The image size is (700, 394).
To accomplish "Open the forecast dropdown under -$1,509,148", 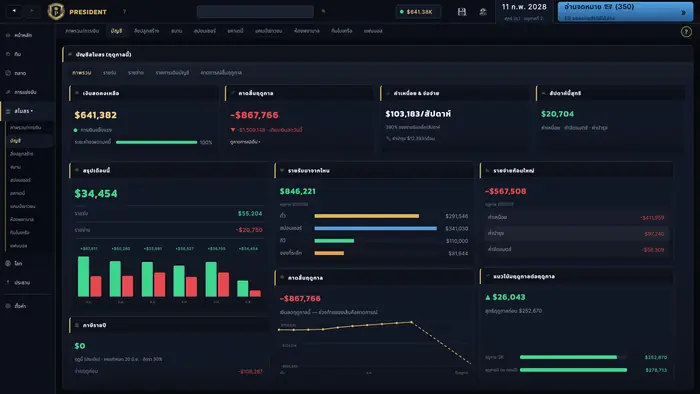I will (245, 142).
